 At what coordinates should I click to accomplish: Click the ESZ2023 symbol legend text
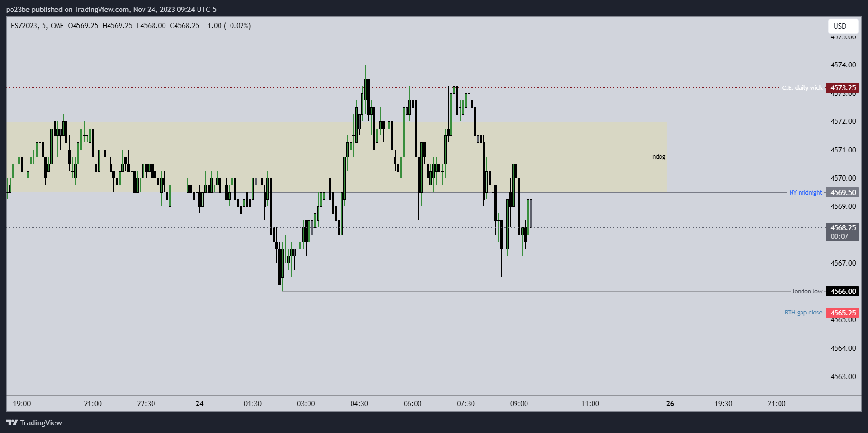click(24, 26)
